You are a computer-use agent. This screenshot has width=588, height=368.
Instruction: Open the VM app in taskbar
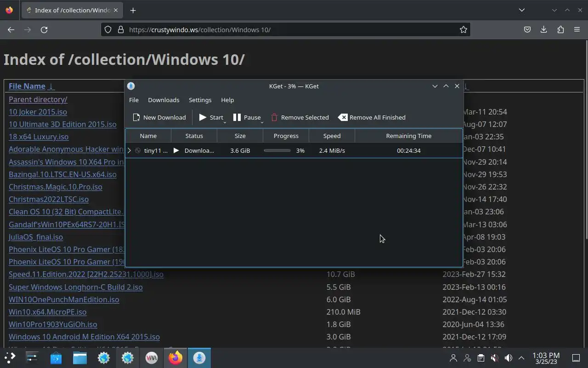pos(152,357)
